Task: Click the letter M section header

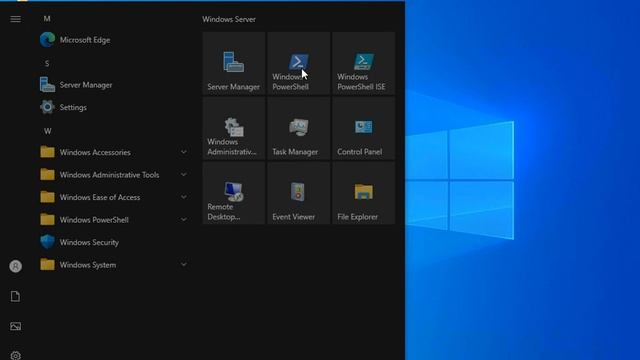Action: (x=47, y=19)
